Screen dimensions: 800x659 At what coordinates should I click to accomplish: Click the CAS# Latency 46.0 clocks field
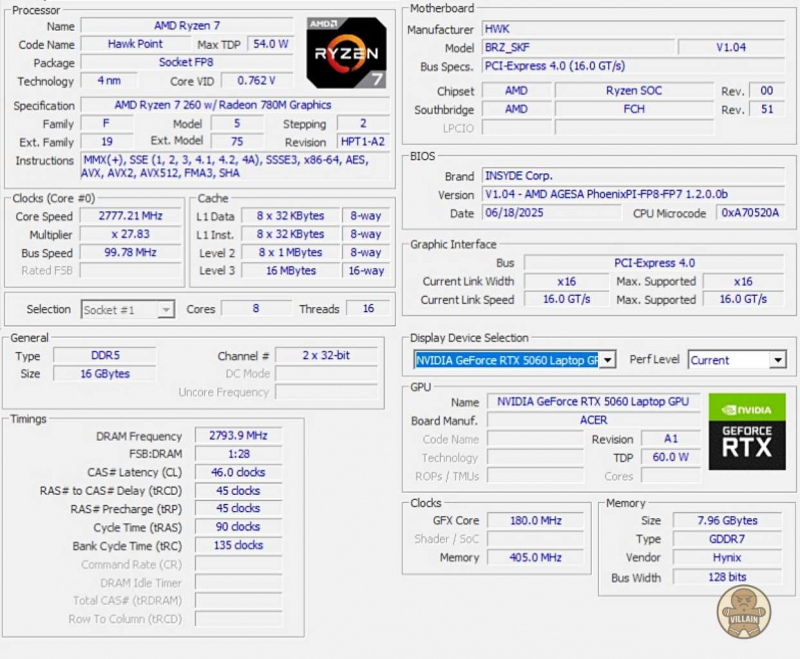click(x=237, y=472)
